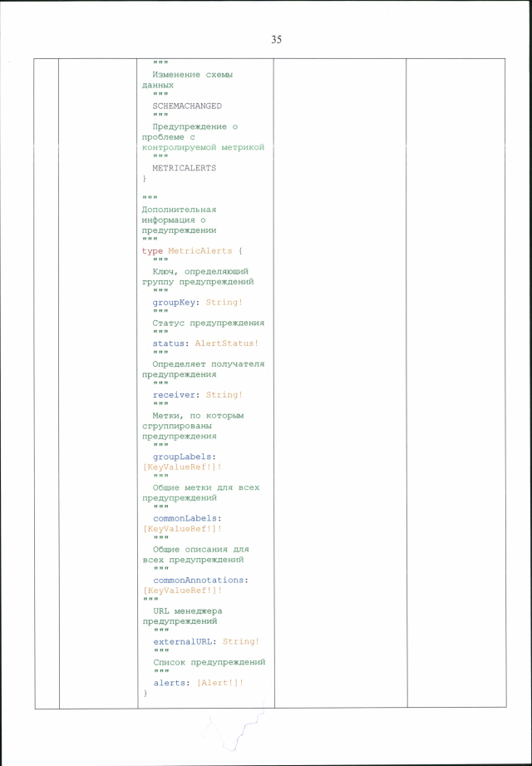Select the 'commonLabels:' field name
This screenshot has width=532, height=766.
187,518
